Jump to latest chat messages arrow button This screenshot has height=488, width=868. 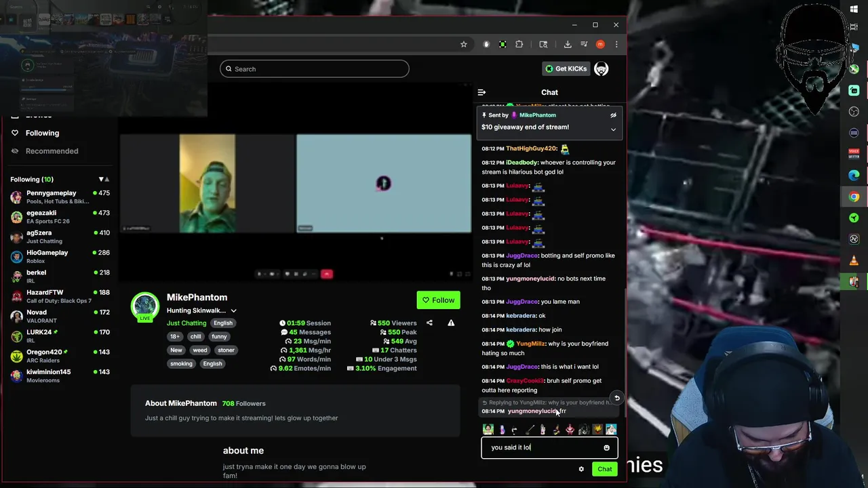[617, 398]
